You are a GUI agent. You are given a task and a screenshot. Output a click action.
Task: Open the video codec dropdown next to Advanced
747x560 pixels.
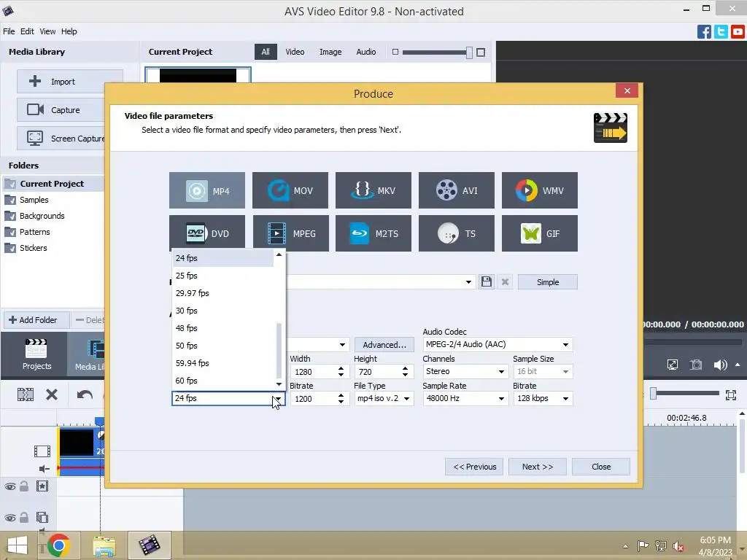pyautogui.click(x=342, y=344)
